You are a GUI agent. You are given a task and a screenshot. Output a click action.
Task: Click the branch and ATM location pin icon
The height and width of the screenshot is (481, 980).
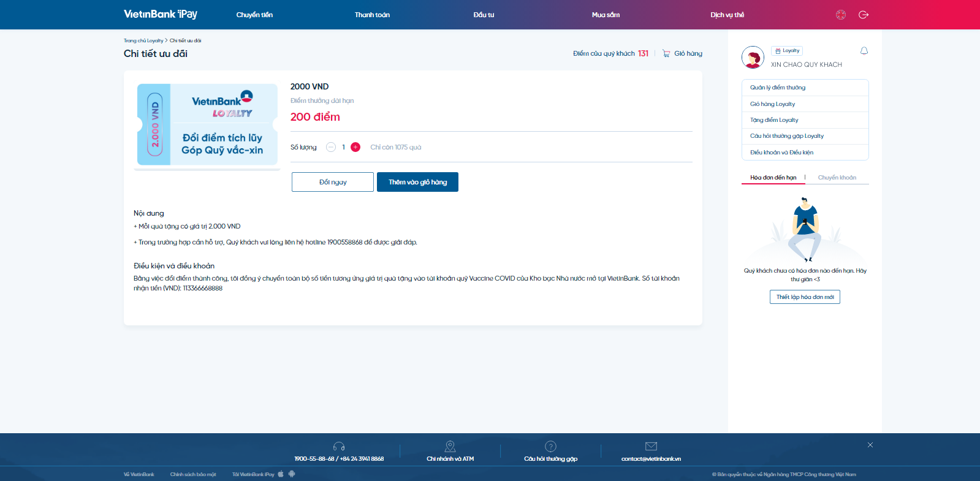[x=450, y=446]
